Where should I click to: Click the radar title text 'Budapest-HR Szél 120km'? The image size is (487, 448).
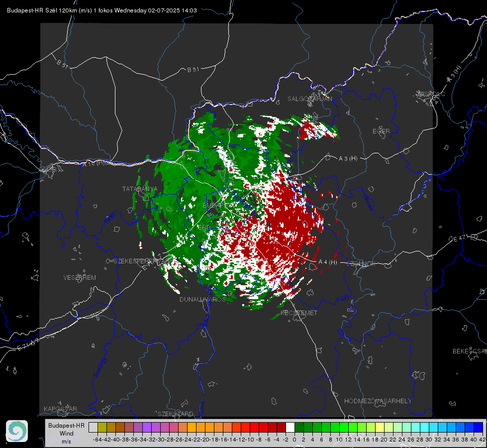click(42, 10)
